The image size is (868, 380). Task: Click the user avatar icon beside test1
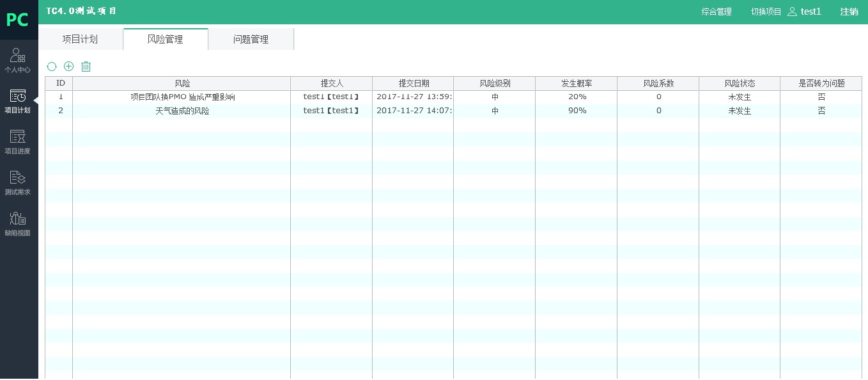click(x=793, y=12)
